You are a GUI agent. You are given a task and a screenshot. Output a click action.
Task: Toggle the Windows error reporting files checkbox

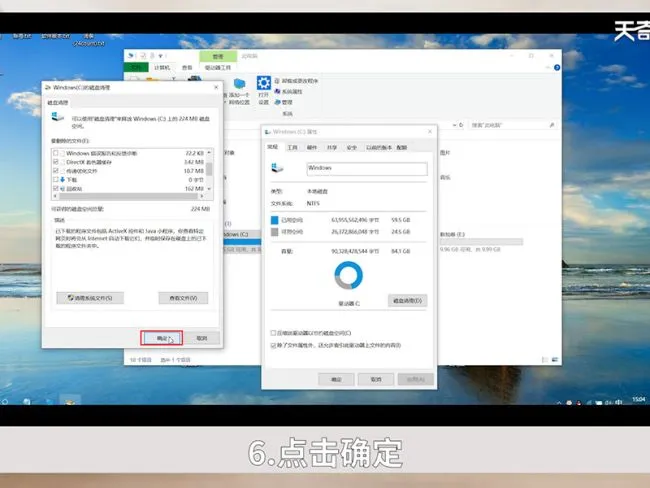tap(56, 153)
